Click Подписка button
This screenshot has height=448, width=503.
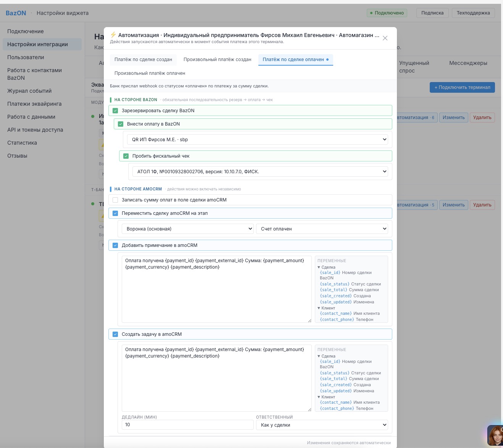(x=432, y=13)
